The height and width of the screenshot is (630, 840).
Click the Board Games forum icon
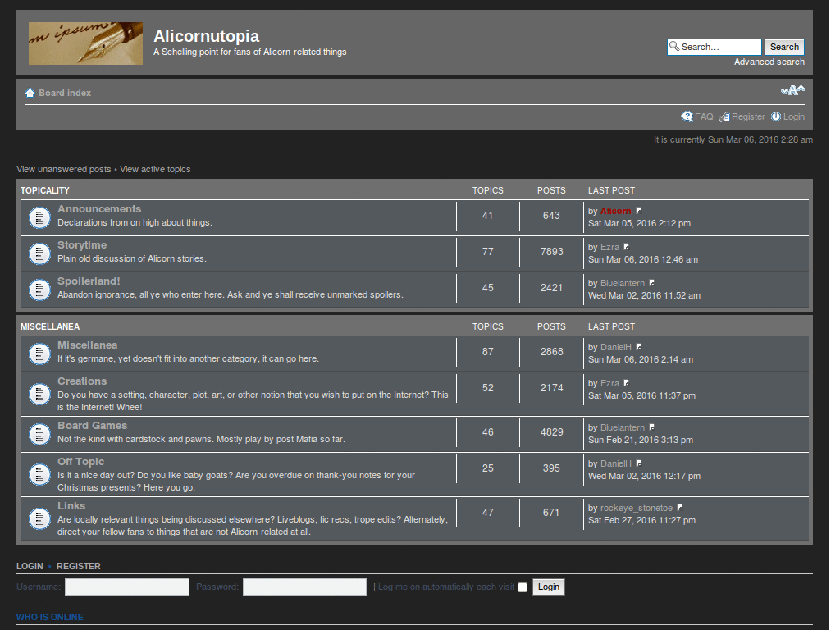click(x=39, y=434)
